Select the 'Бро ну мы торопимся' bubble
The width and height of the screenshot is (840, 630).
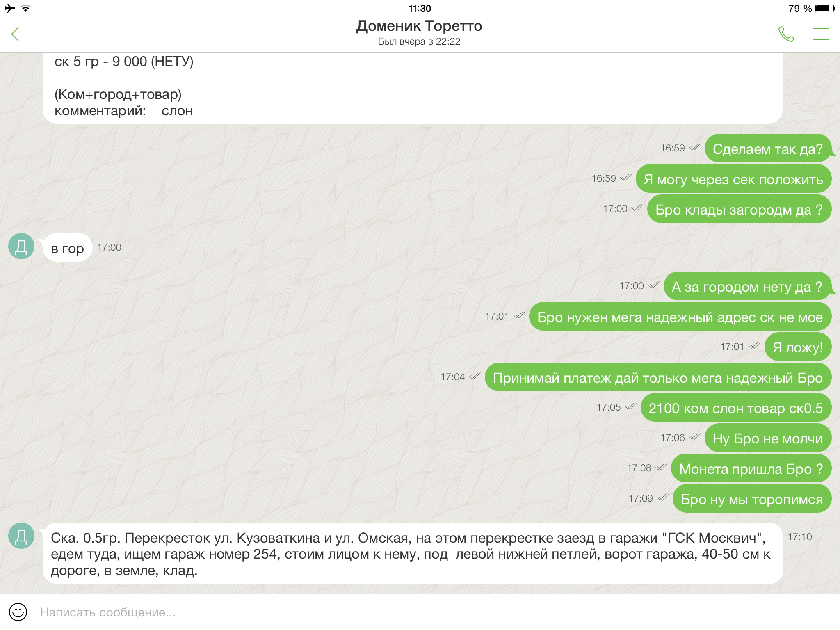(751, 499)
